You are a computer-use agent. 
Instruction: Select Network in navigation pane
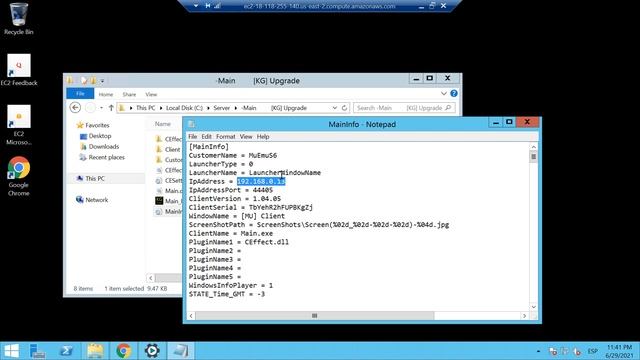(x=97, y=200)
